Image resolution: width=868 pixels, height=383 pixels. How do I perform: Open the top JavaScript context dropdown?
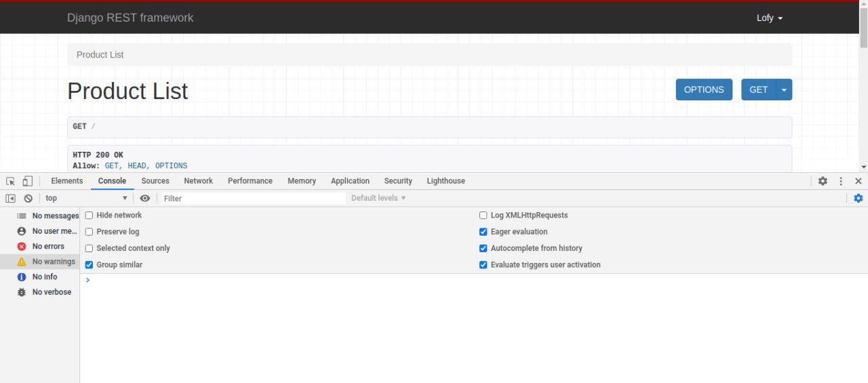86,199
